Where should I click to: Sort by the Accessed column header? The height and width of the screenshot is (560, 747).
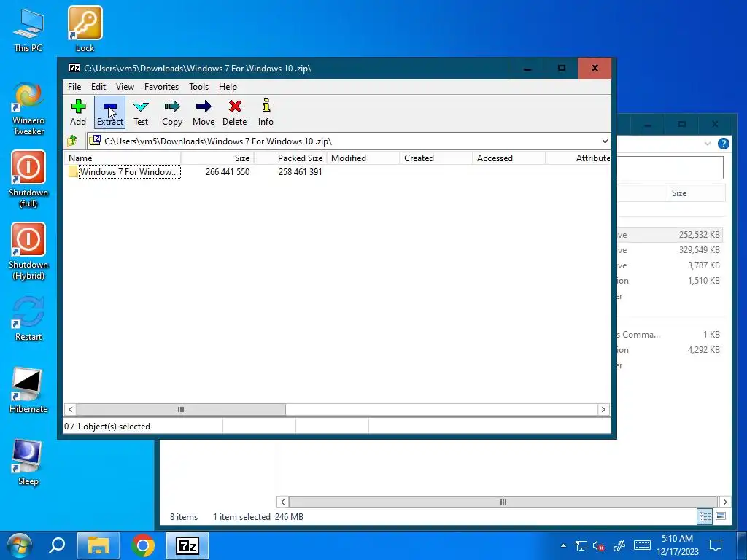pyautogui.click(x=509, y=158)
